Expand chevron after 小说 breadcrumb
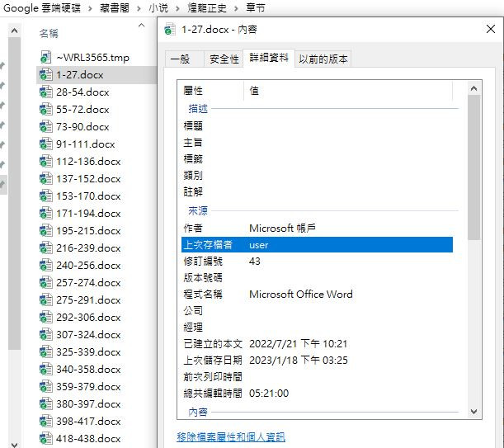 pyautogui.click(x=177, y=8)
